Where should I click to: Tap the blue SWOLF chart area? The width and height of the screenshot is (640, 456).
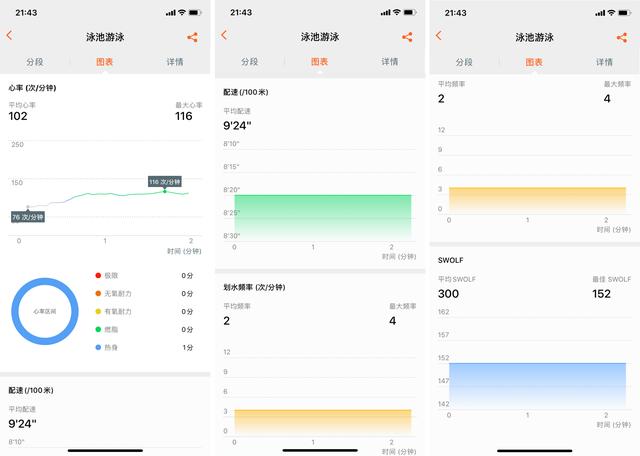click(537, 385)
